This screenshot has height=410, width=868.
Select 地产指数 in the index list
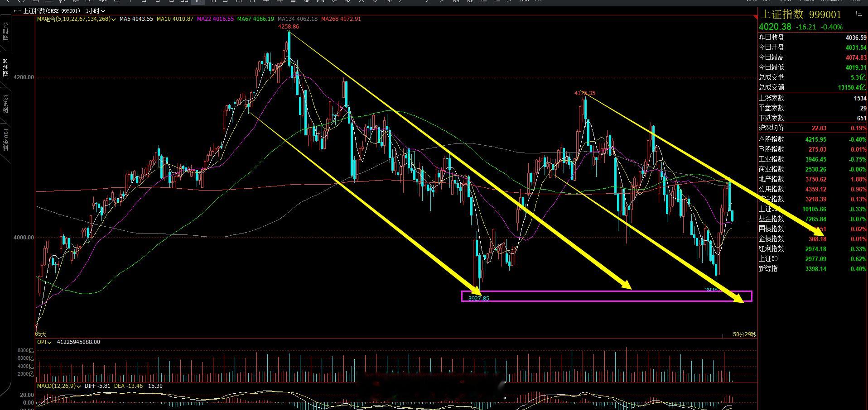click(x=813, y=179)
